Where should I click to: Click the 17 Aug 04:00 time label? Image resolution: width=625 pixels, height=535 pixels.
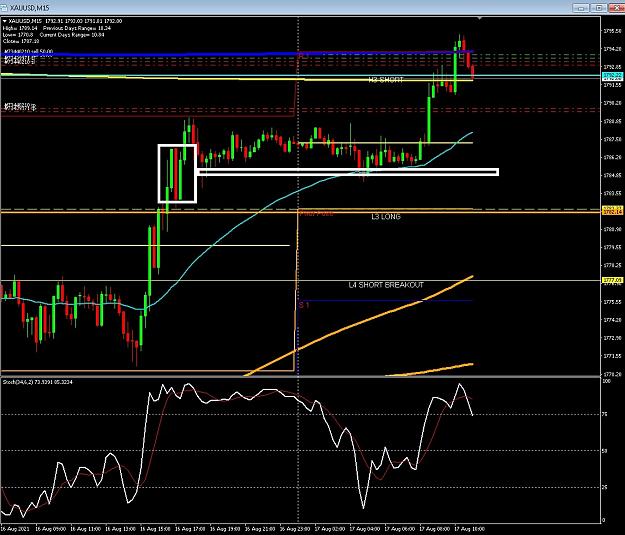coord(365,529)
